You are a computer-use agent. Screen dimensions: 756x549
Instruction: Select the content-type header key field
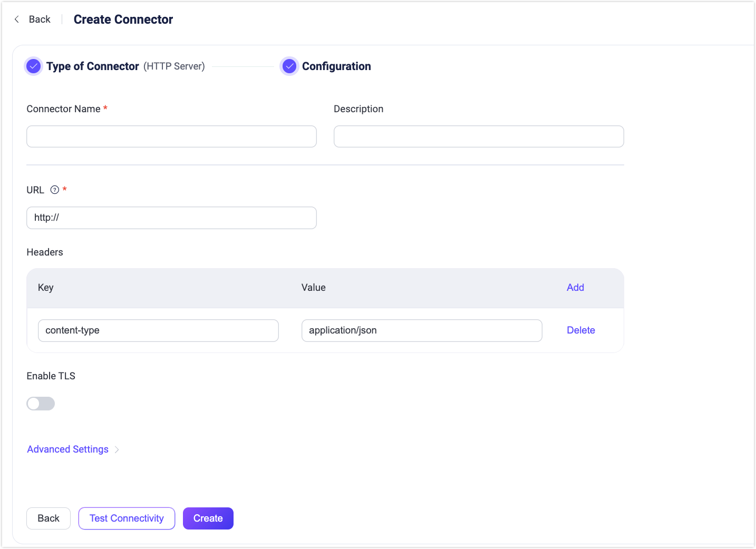pos(158,330)
